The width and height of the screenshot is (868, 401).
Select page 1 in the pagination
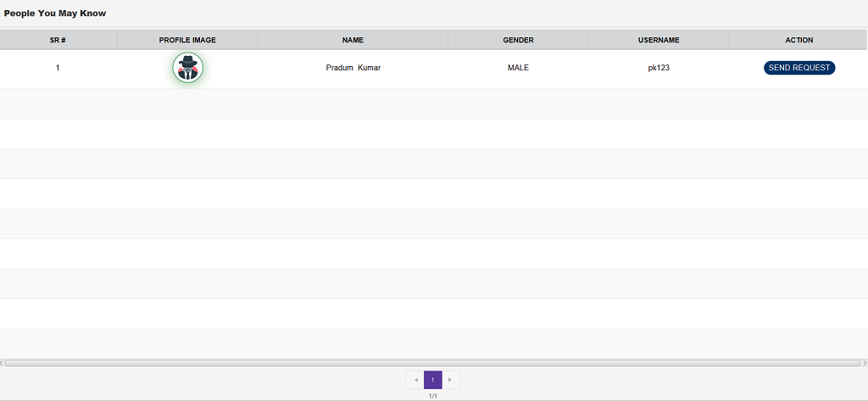[433, 380]
